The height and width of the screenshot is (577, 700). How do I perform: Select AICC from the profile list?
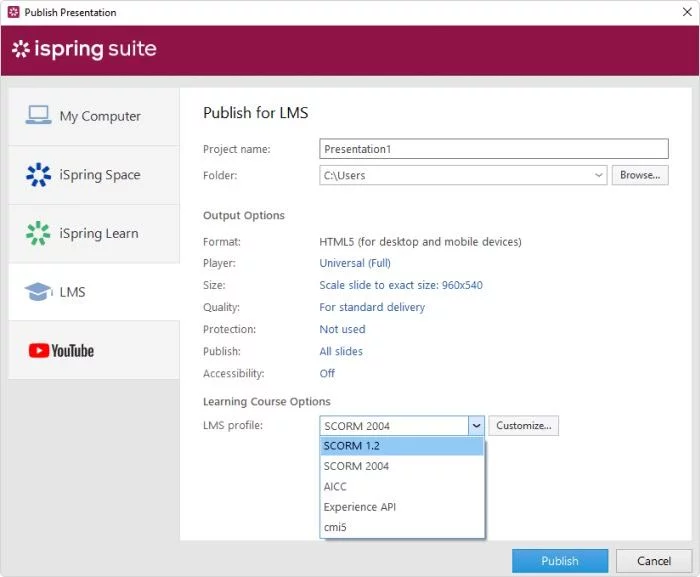click(402, 486)
